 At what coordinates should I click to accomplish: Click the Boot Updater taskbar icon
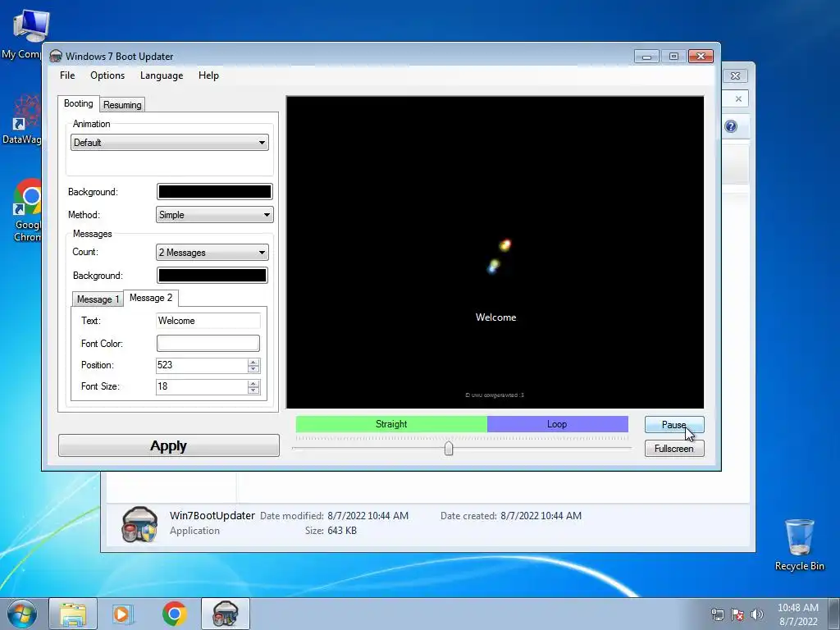[x=226, y=614]
